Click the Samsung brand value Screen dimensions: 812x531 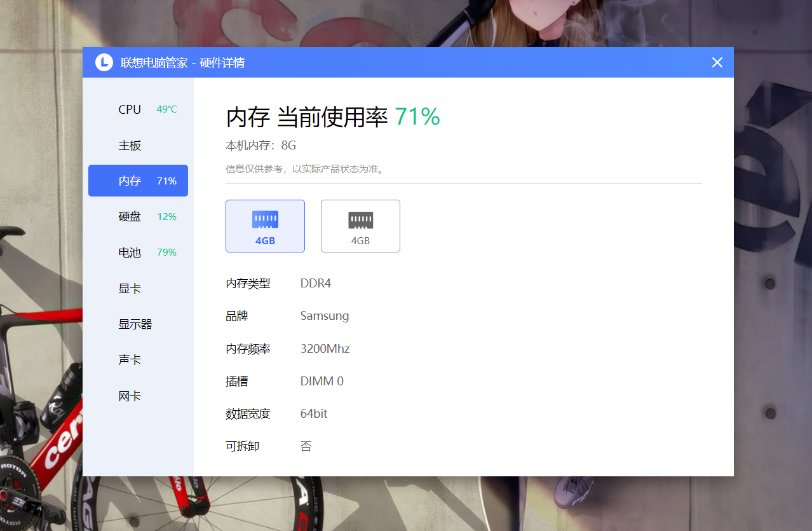(x=325, y=316)
